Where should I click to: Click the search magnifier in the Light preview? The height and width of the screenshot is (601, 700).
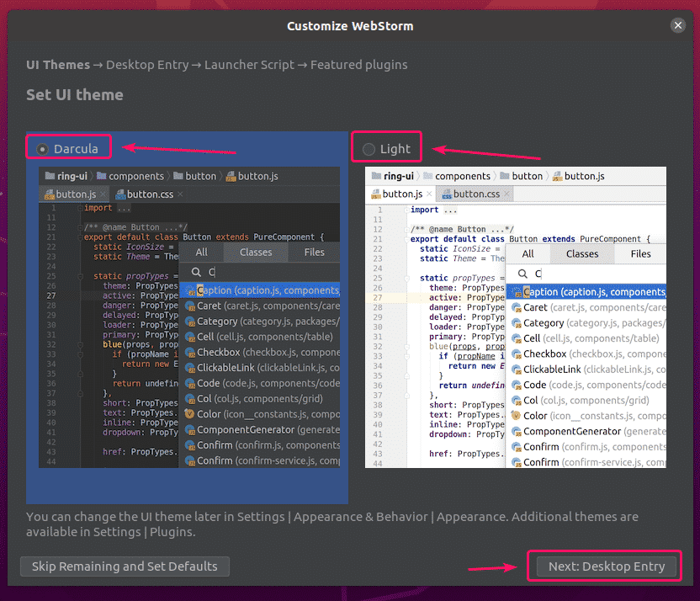[x=522, y=274]
